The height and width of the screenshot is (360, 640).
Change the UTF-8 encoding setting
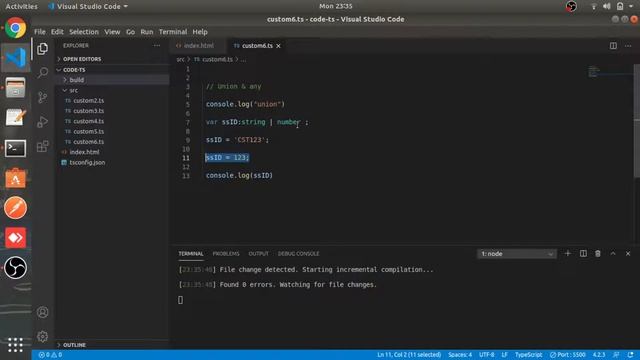(487, 355)
